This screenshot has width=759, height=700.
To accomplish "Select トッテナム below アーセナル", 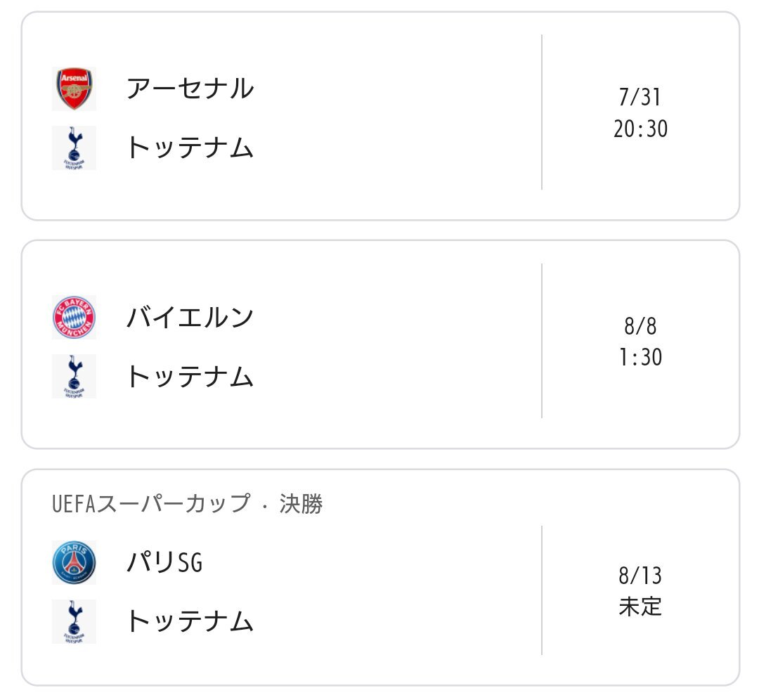I will click(x=190, y=148).
